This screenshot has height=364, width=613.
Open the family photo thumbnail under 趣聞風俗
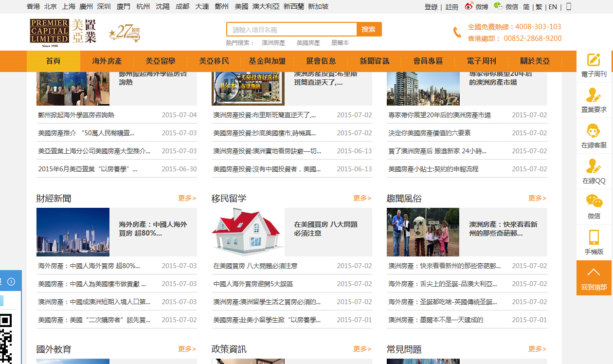(423, 232)
